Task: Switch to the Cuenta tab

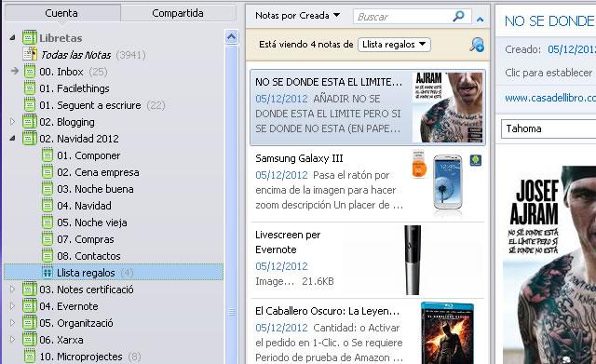Action: point(61,13)
